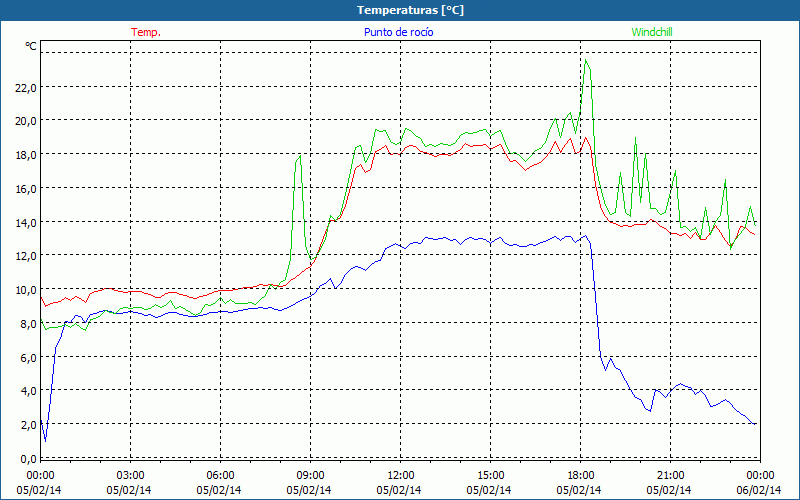The width and height of the screenshot is (800, 500).
Task: Click the green Windchill peak after 18:00
Action: [586, 61]
